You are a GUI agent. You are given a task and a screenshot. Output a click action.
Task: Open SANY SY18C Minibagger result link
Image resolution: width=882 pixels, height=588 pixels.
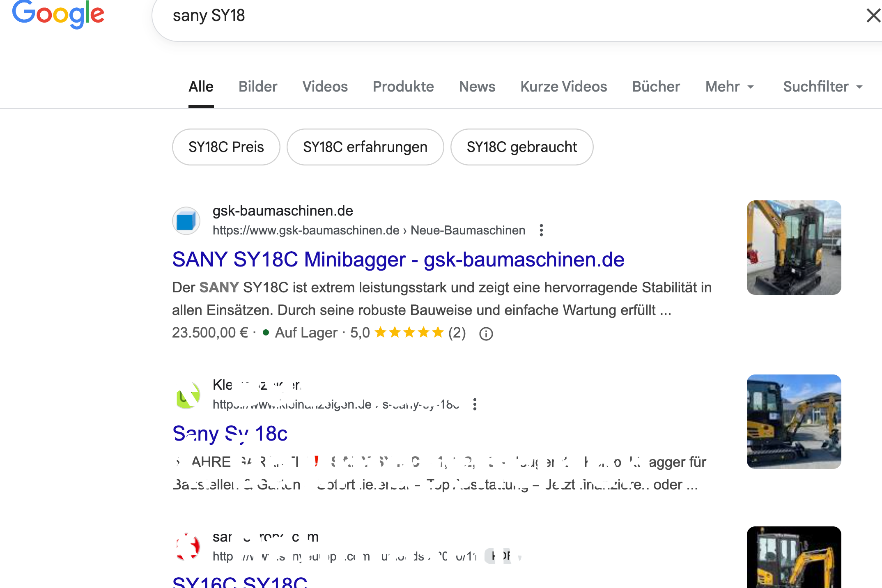click(x=398, y=260)
